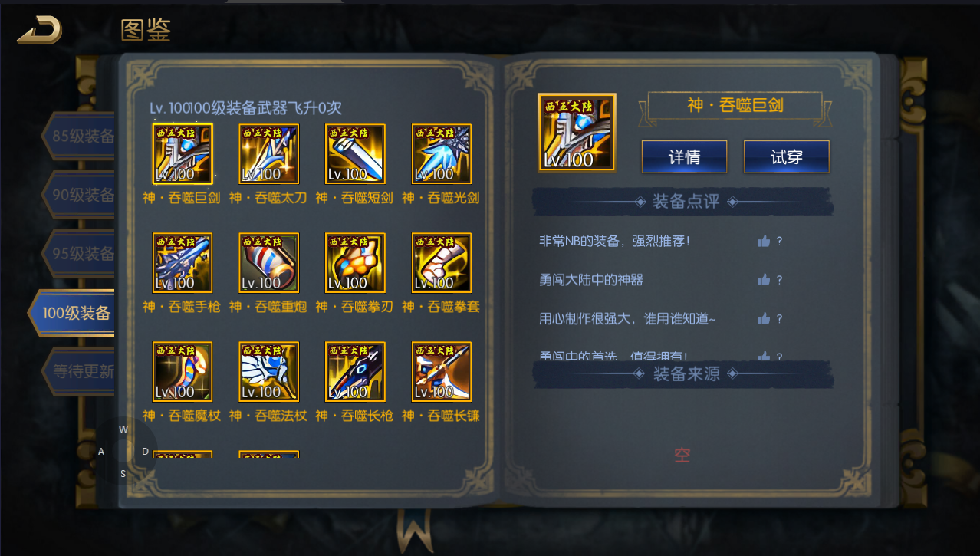
Task: Switch to the 90级装备 tab
Action: [x=80, y=195]
